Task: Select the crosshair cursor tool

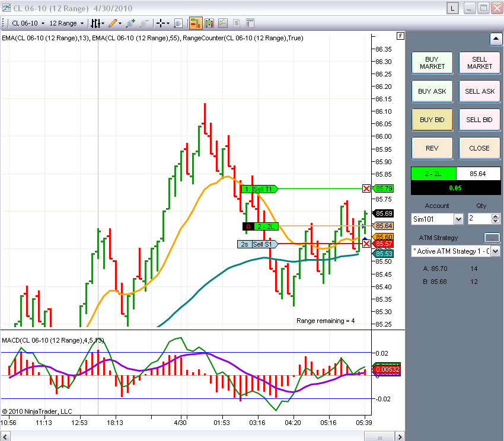Action: tap(161, 23)
